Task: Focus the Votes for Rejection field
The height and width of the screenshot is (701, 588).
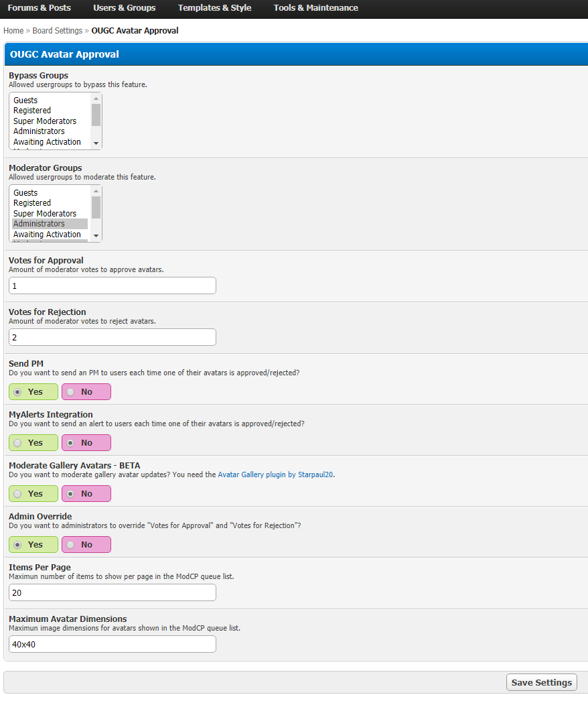Action: click(113, 337)
